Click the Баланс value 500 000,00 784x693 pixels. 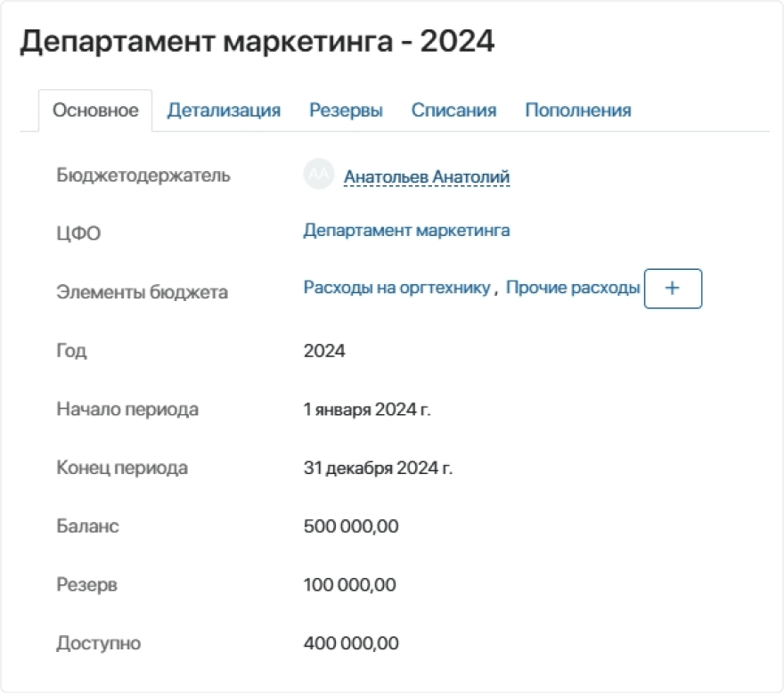pyautogui.click(x=351, y=526)
